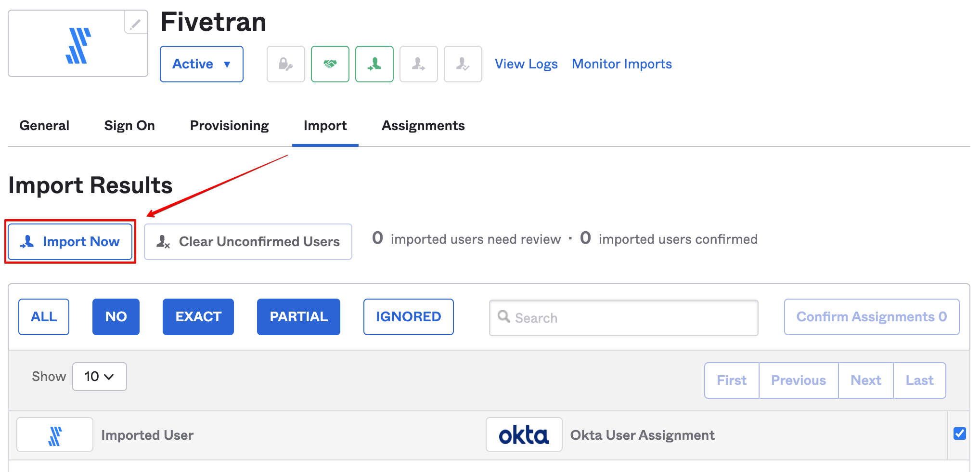Switch to the Assignments tab

pyautogui.click(x=423, y=126)
